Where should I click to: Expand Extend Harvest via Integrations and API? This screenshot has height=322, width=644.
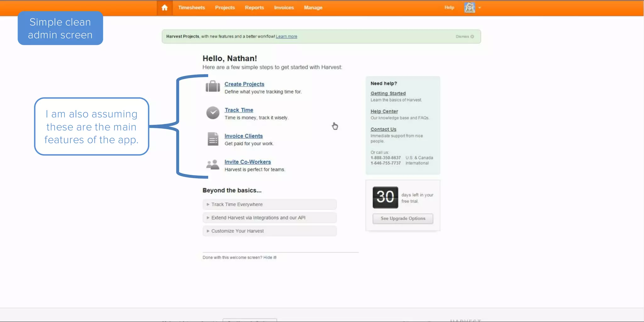coord(269,218)
